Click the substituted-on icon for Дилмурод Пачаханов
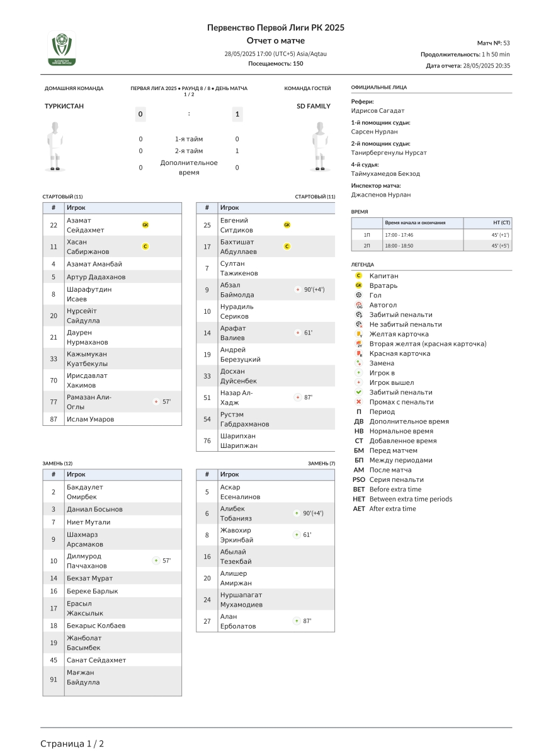534x756 pixels. pyautogui.click(x=156, y=560)
